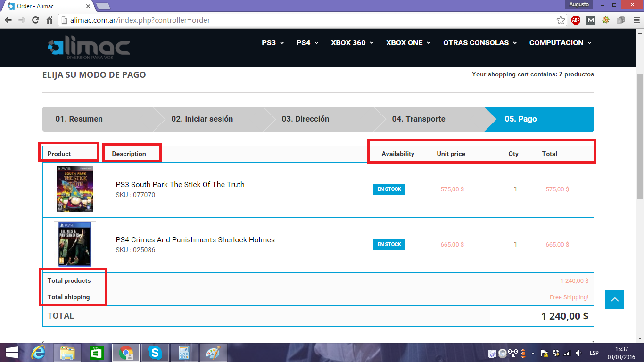
Task: Select the Order - Alimac browser tab
Action: coord(47,6)
